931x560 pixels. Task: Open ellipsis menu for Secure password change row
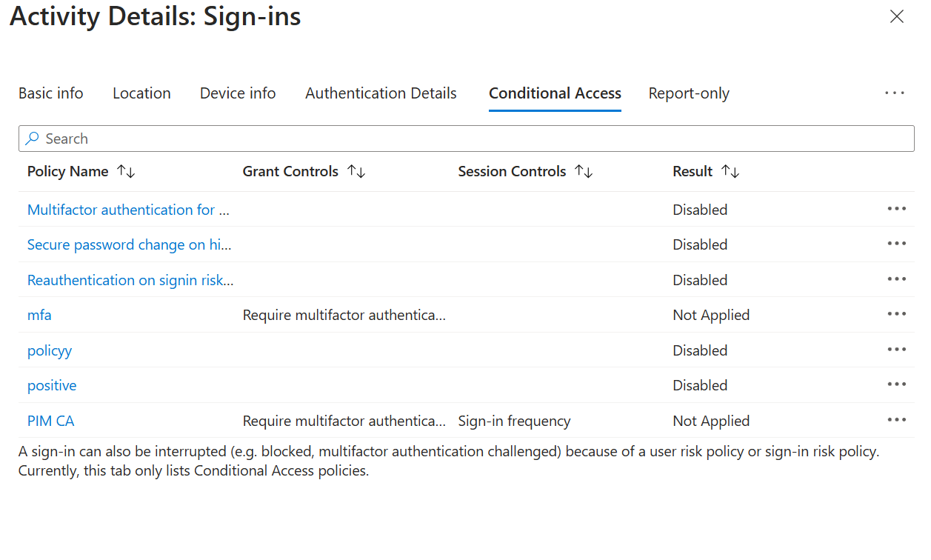pyautogui.click(x=896, y=244)
